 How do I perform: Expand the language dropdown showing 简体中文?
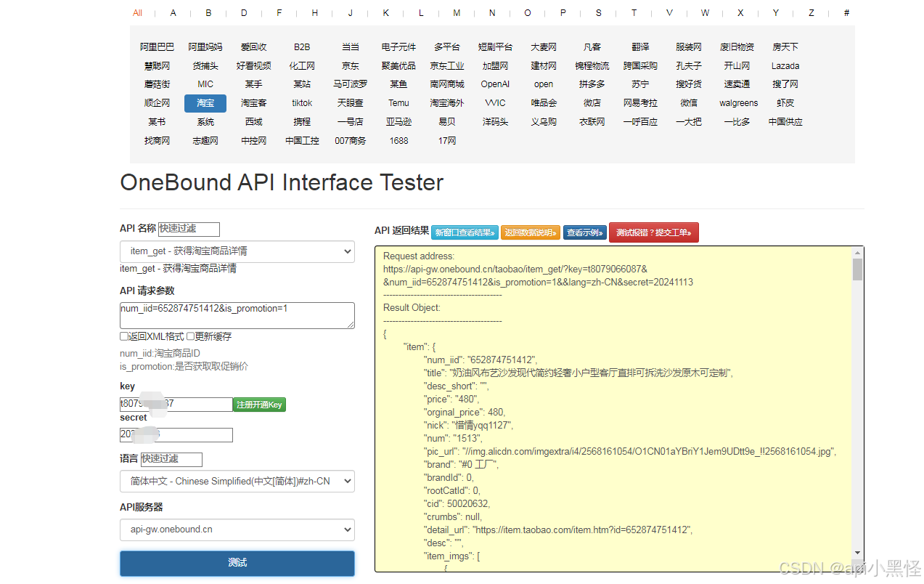point(237,481)
